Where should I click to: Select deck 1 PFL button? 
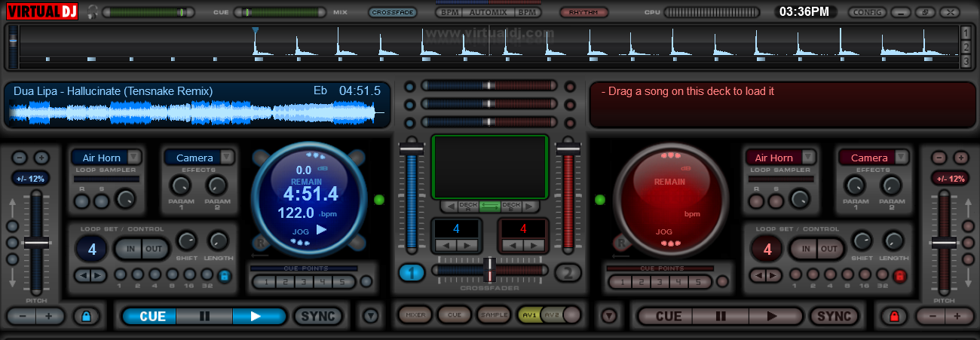click(x=412, y=273)
